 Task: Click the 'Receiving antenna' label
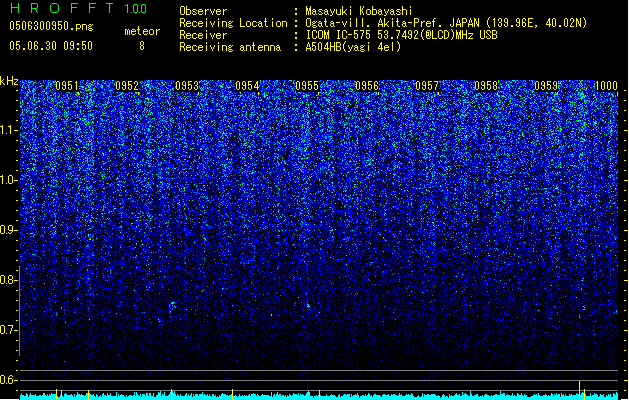click(x=230, y=47)
